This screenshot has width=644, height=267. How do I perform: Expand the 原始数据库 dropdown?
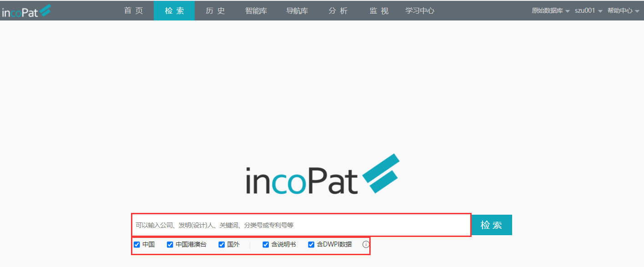point(551,11)
